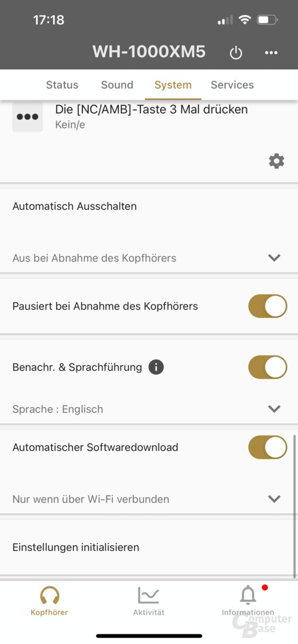Select the three-dot NC/AMB triple press icon

click(x=27, y=117)
